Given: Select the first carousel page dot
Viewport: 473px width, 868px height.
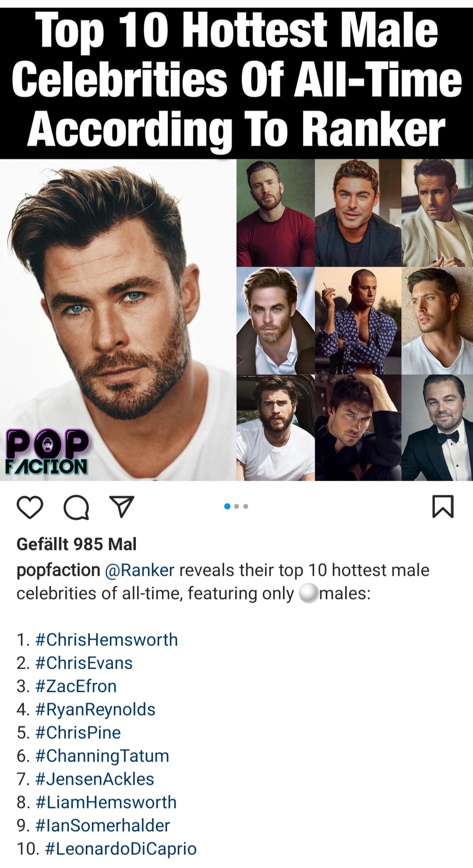Looking at the screenshot, I should tap(227, 507).
